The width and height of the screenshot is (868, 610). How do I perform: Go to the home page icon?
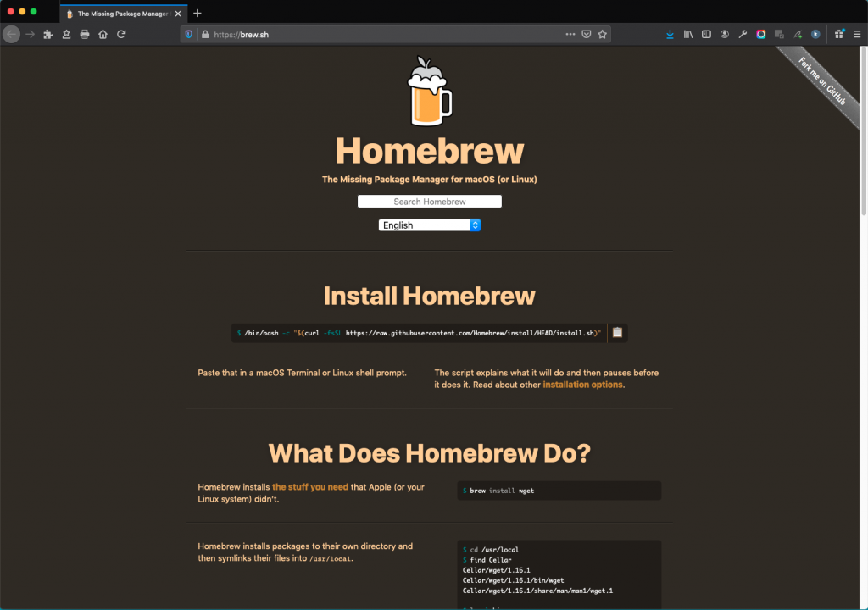click(x=103, y=35)
